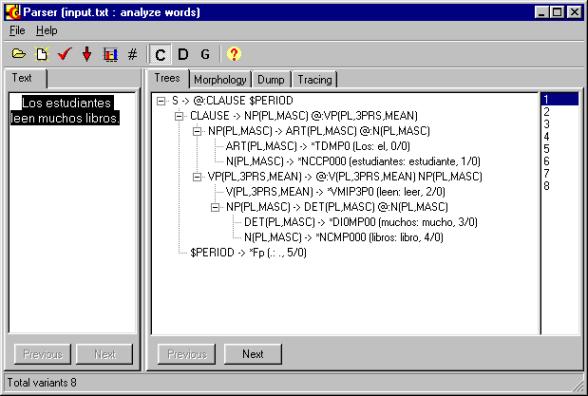
Task: Toggle the D mode button
Action: 183,54
